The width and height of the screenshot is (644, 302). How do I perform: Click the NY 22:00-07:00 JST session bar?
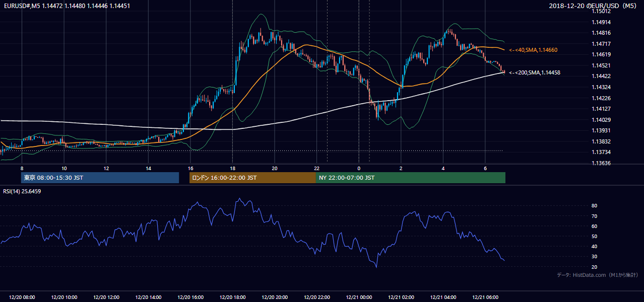click(x=411, y=178)
